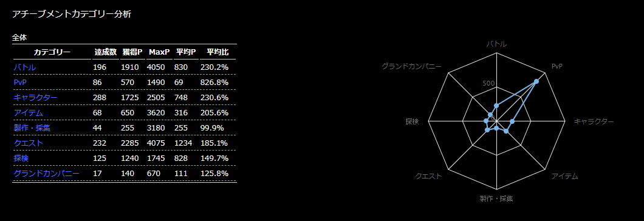Click the 探検 data point on radar chart

(x=486, y=121)
